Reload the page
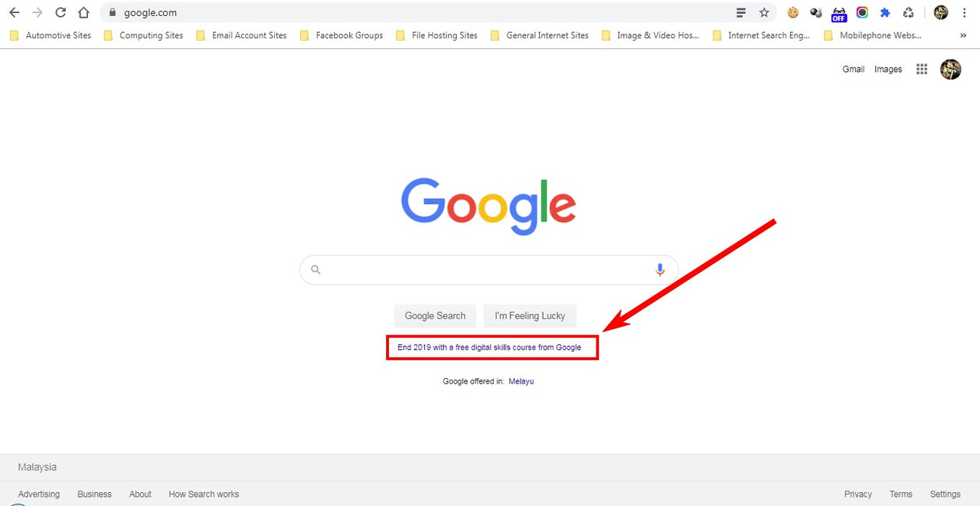 [60, 12]
